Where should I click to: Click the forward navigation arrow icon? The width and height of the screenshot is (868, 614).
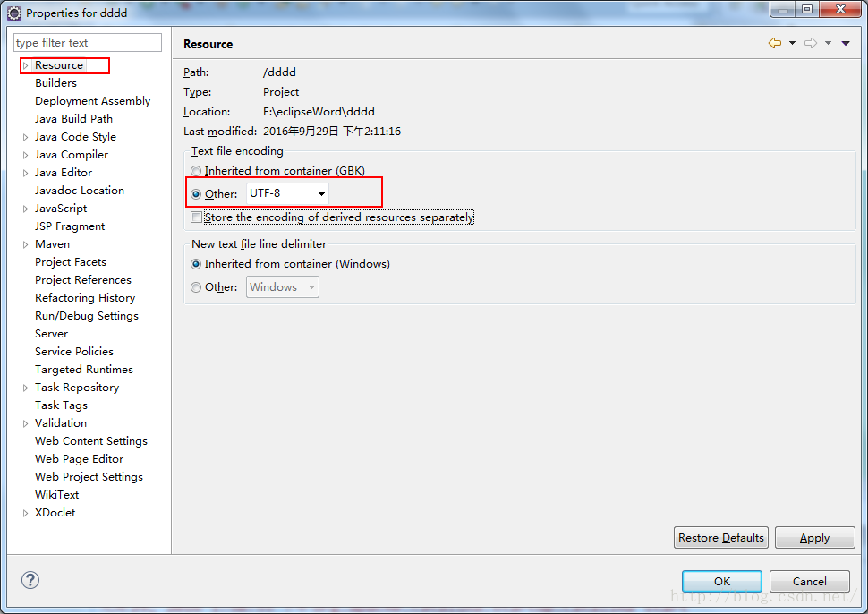click(x=811, y=43)
